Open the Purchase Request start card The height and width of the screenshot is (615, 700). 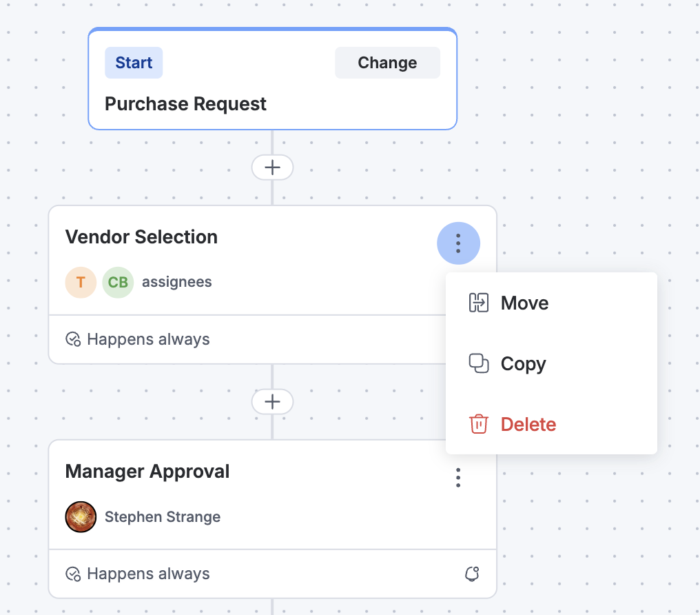272,79
